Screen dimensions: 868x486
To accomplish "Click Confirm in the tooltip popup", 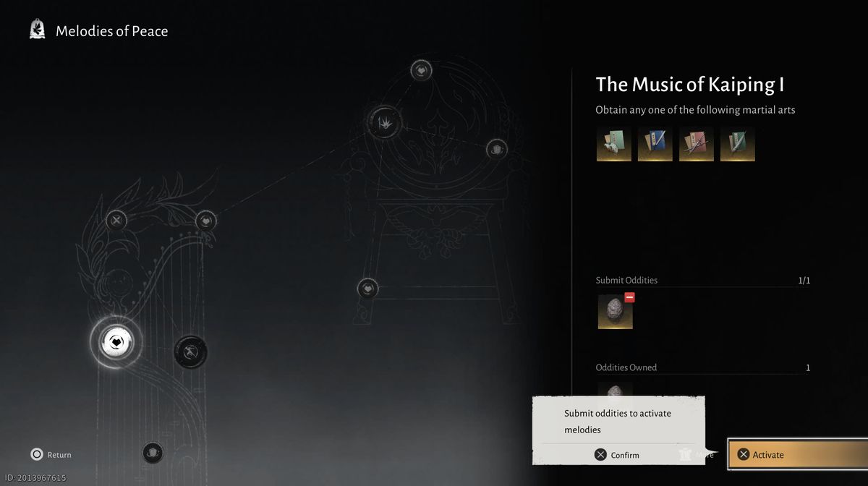I will [618, 455].
